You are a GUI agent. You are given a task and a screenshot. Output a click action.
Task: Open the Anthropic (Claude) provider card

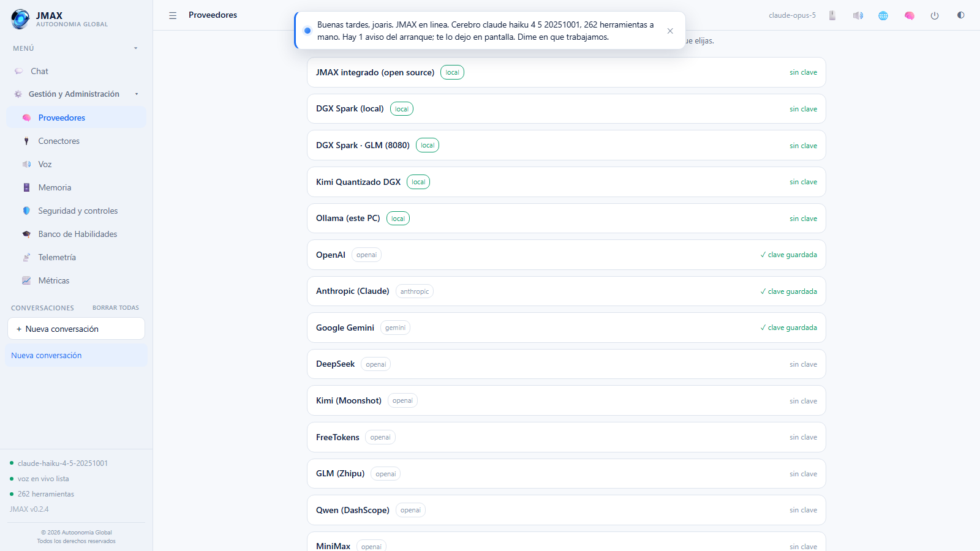click(567, 291)
